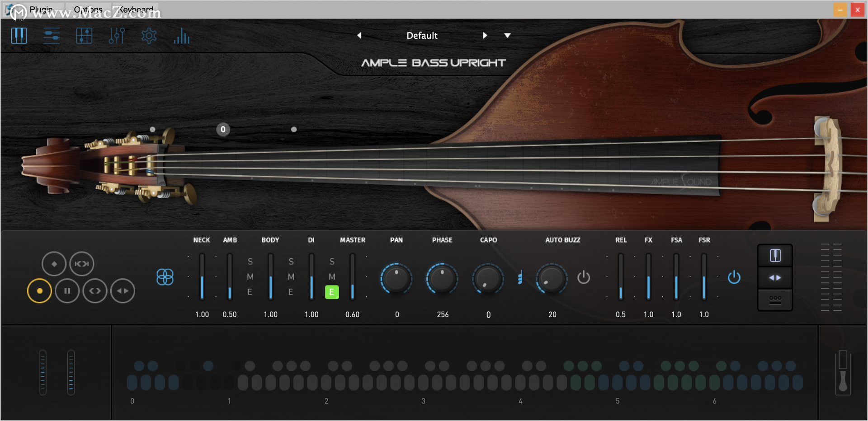Click the round |<>| symbol button
Viewport: 868px width, 421px height.
click(x=82, y=264)
